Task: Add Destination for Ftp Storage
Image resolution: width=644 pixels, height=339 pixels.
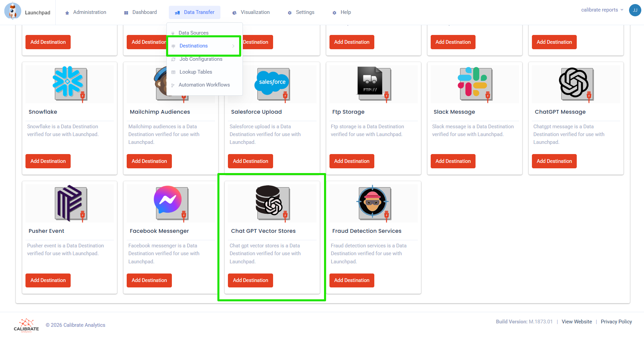Action: click(352, 161)
